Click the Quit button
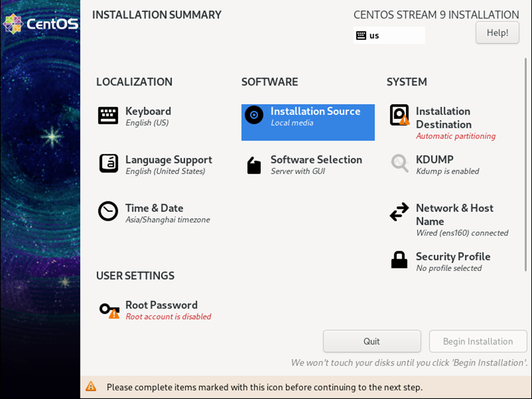532x399 pixels. click(372, 341)
